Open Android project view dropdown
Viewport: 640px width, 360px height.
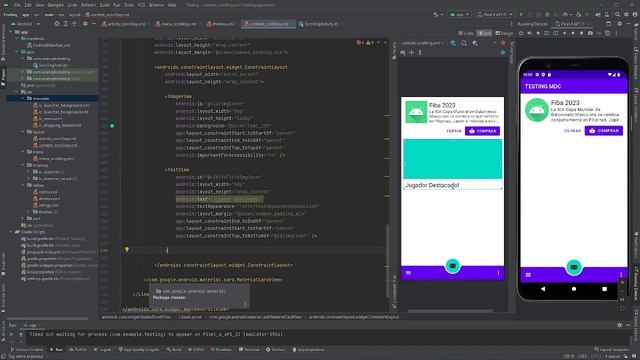(x=25, y=24)
